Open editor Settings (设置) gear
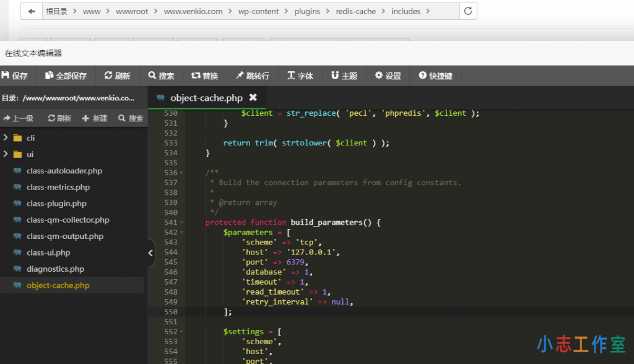 coord(388,76)
